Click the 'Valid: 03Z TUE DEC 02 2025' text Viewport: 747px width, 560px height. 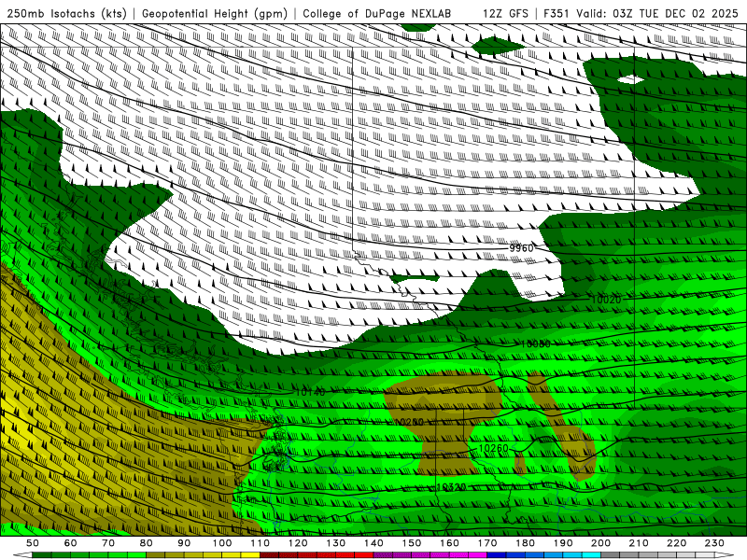point(657,13)
